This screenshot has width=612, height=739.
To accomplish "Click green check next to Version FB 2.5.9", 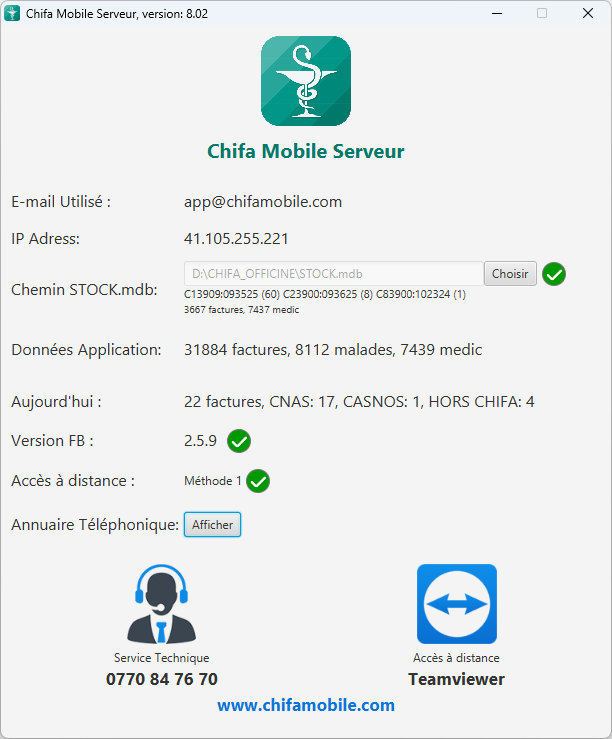I will click(239, 441).
